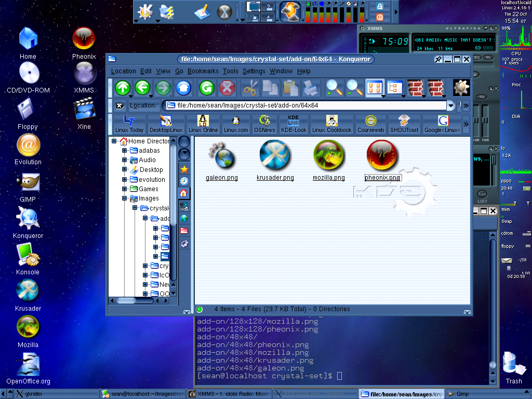Switch to Icon View toolbar button

pyautogui.click(x=375, y=88)
